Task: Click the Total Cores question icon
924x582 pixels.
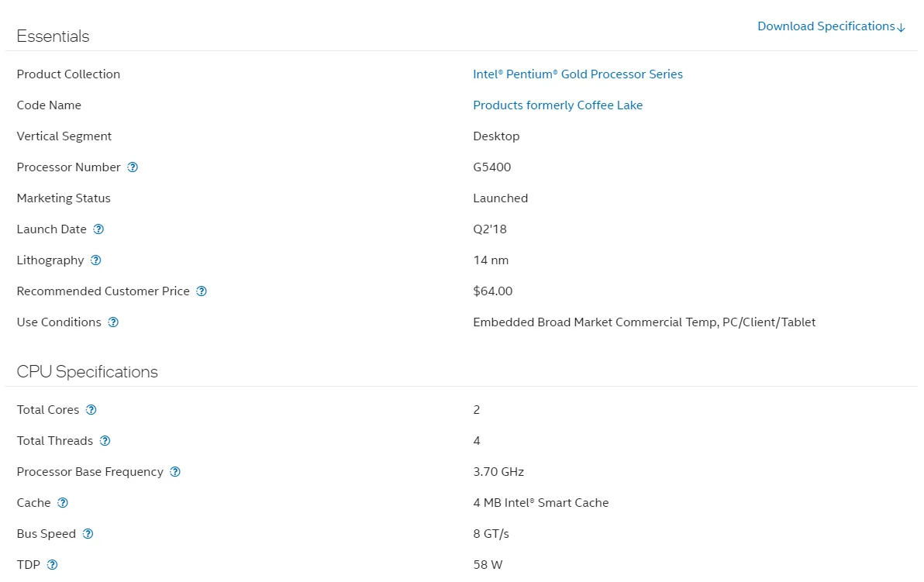Action: 91,410
